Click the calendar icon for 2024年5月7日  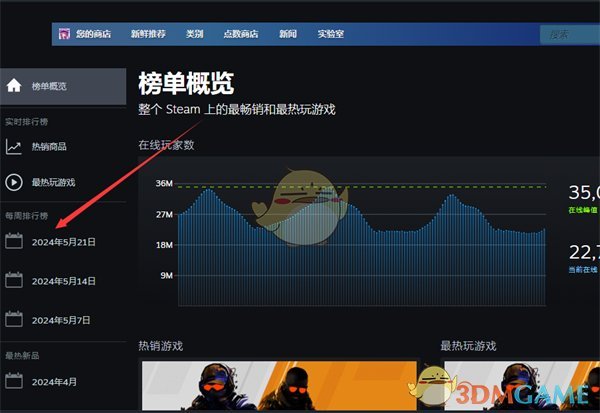(14, 319)
